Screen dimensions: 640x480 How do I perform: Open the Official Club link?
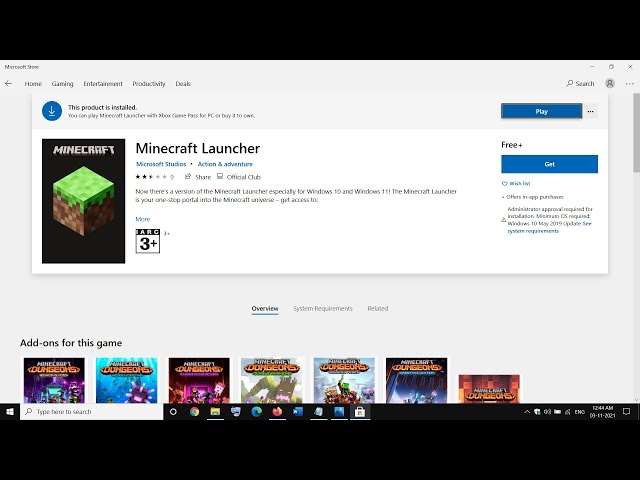pyautogui.click(x=239, y=177)
